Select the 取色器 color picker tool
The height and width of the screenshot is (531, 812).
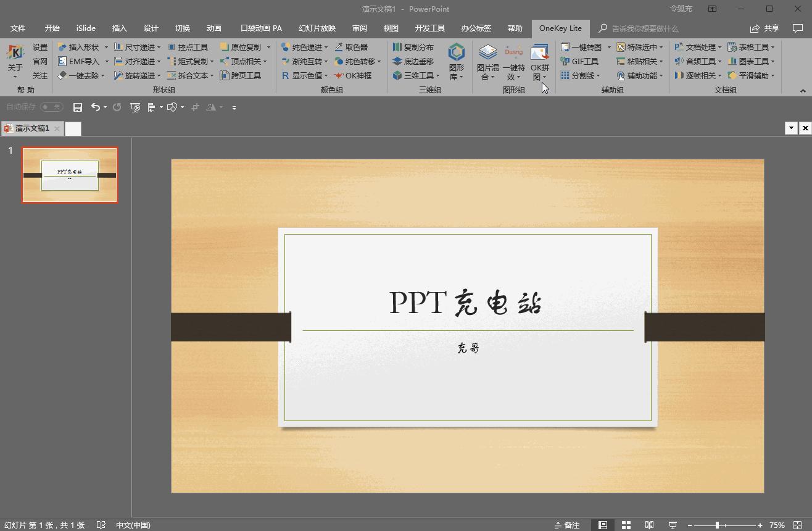click(x=351, y=47)
